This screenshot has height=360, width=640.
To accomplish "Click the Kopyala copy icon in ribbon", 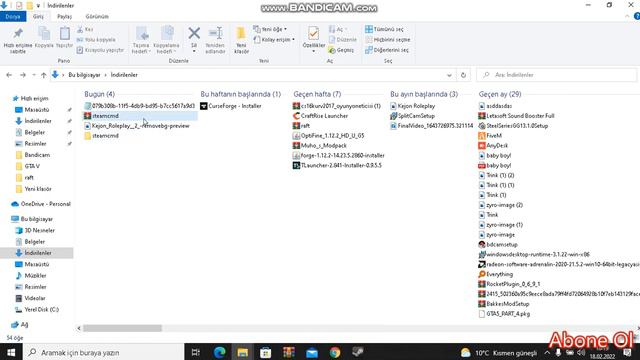I will 44,33.
